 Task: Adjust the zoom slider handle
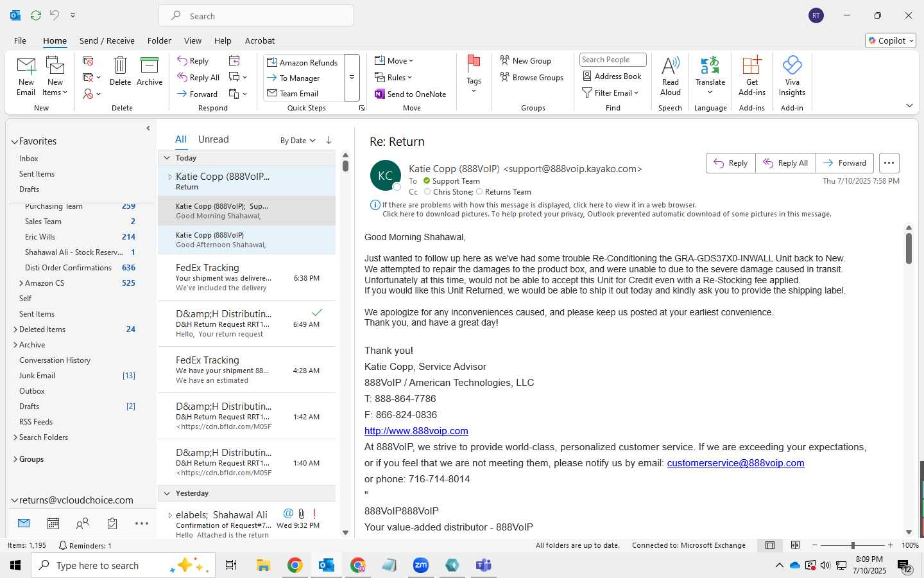click(853, 545)
